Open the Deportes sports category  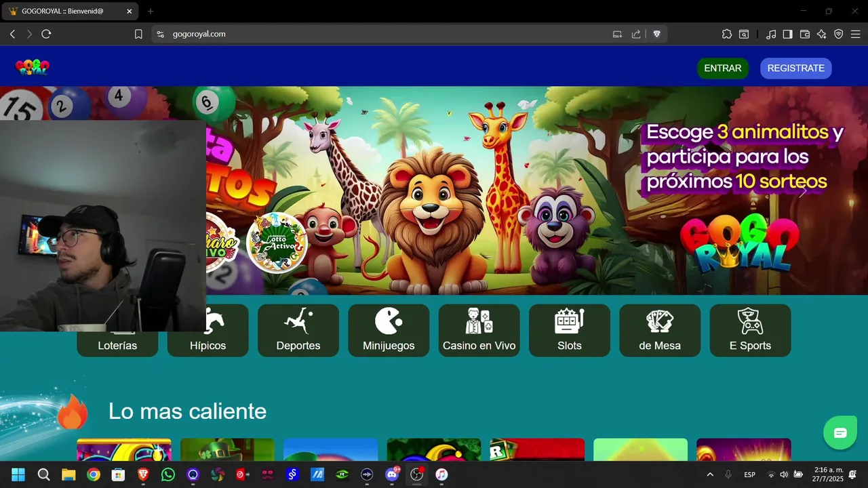point(298,330)
